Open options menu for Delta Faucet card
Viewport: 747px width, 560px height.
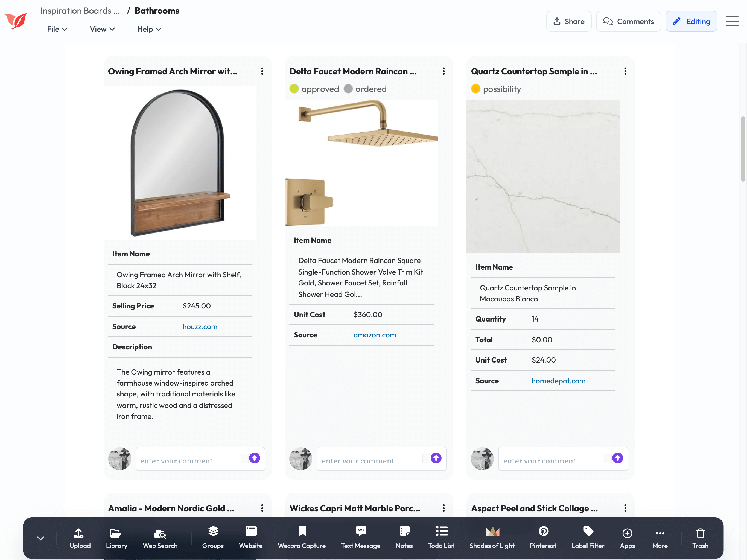click(443, 71)
